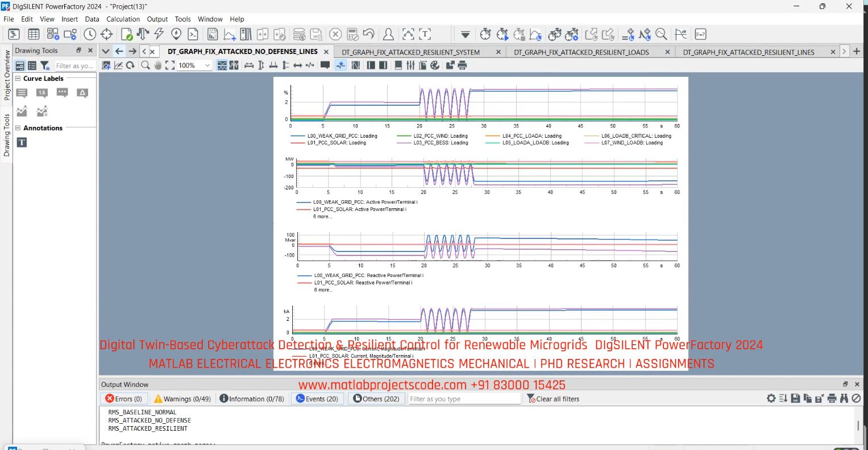868x450 pixels.
Task: Click the binoculars search icon in Output Window
Action: (x=844, y=399)
